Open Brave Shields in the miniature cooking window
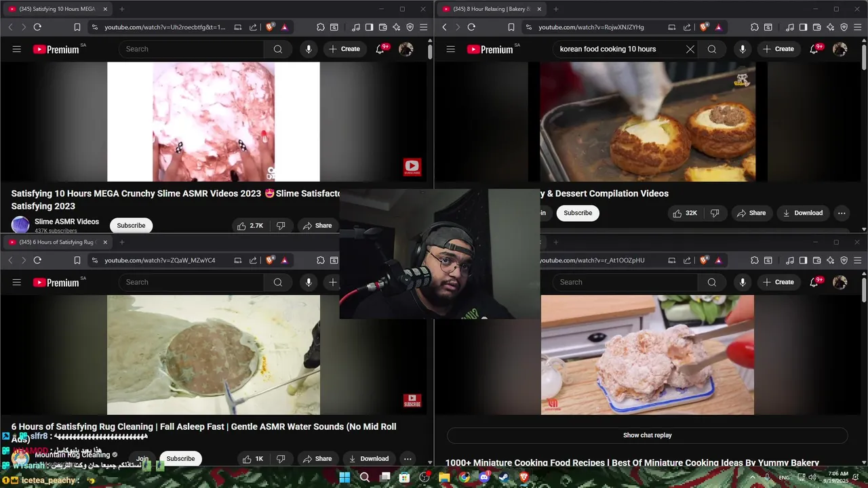868x488 pixels. [x=704, y=260]
